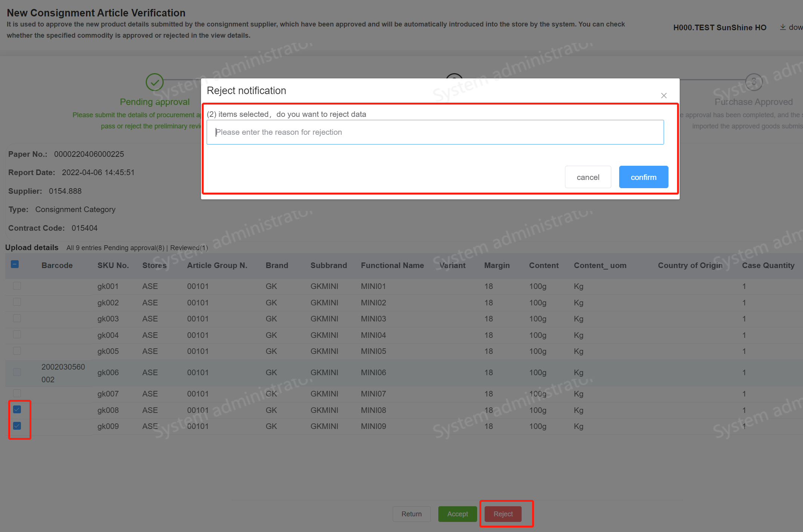
Task: Click the download icon at top right
Action: tap(782, 27)
